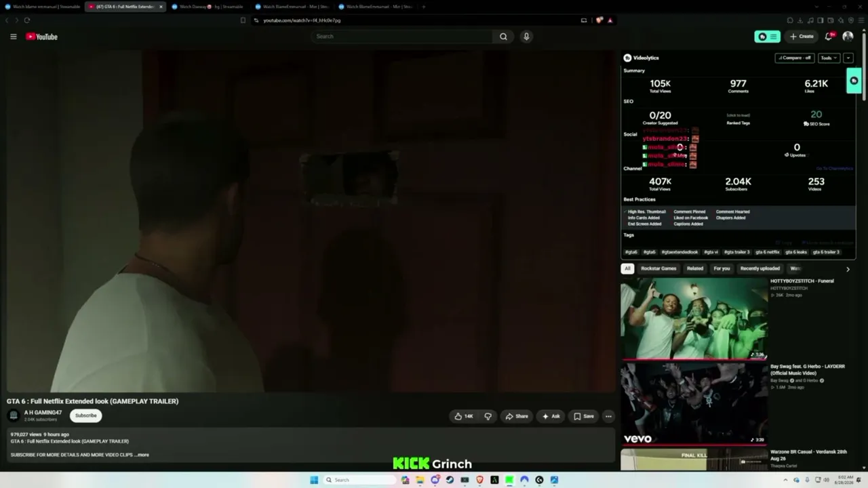Click the Ask button under video
Viewport: 868px width, 488px height.
[x=551, y=416]
